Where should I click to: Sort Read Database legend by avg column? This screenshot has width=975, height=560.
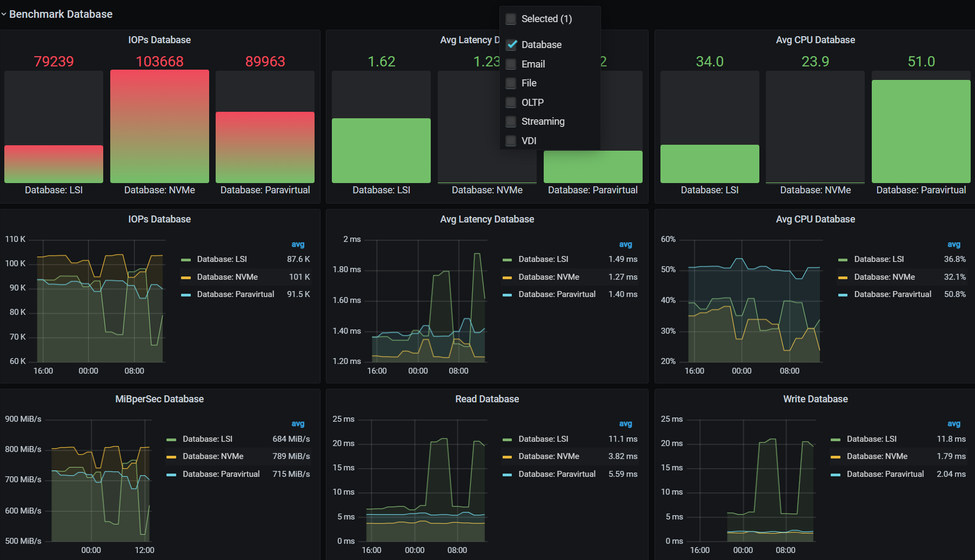[624, 423]
